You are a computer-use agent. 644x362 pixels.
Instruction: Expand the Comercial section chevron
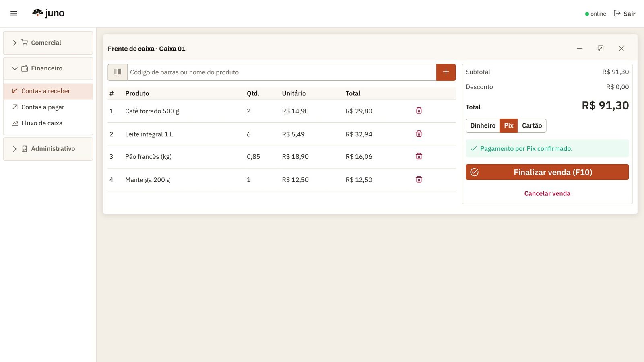pos(14,43)
